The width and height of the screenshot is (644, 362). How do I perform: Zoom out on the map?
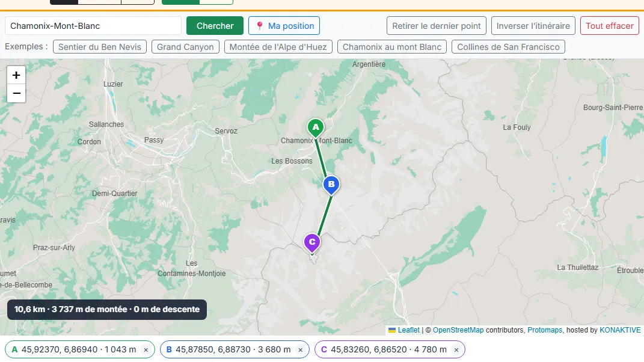coord(16,93)
